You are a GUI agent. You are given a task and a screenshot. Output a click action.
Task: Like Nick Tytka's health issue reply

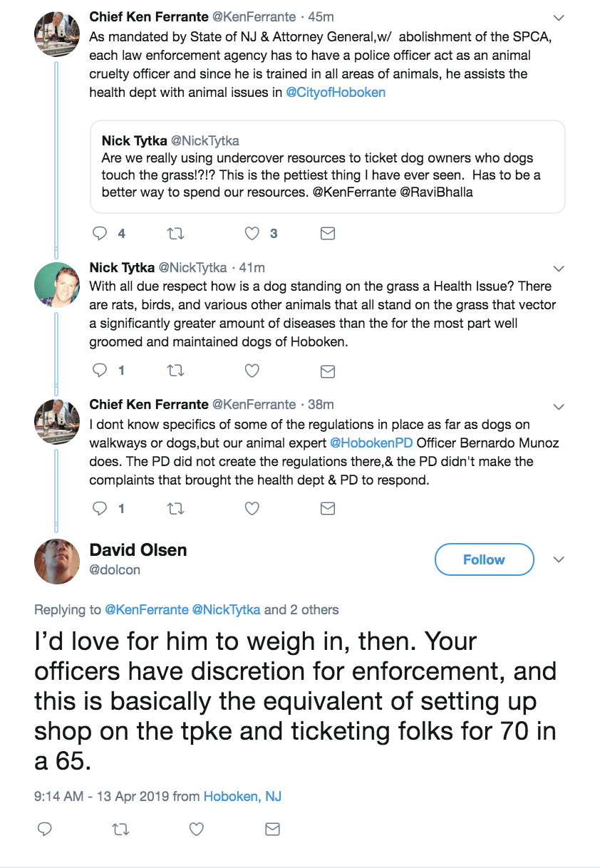point(252,371)
